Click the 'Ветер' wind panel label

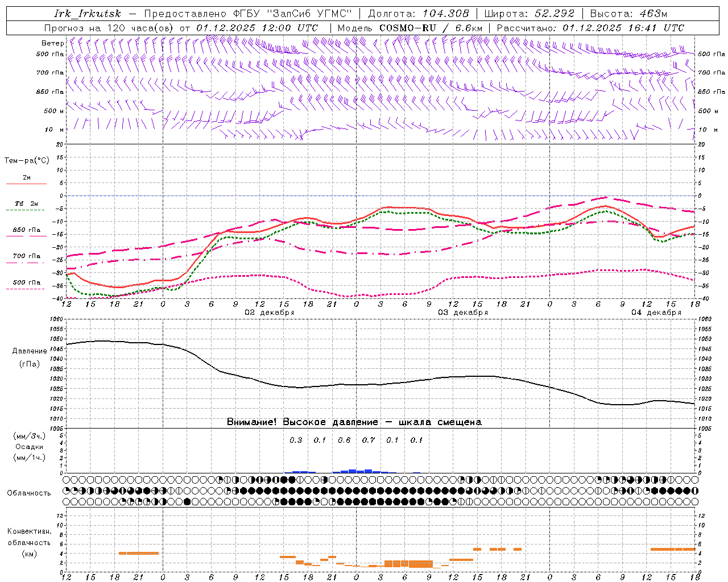pyautogui.click(x=52, y=43)
